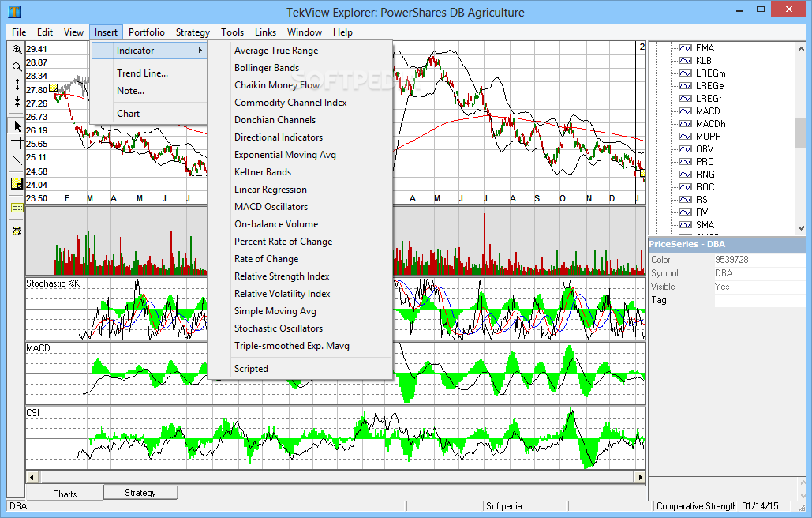Select the EMA indicator tree item
This screenshot has width=812, height=518.
coord(704,47)
